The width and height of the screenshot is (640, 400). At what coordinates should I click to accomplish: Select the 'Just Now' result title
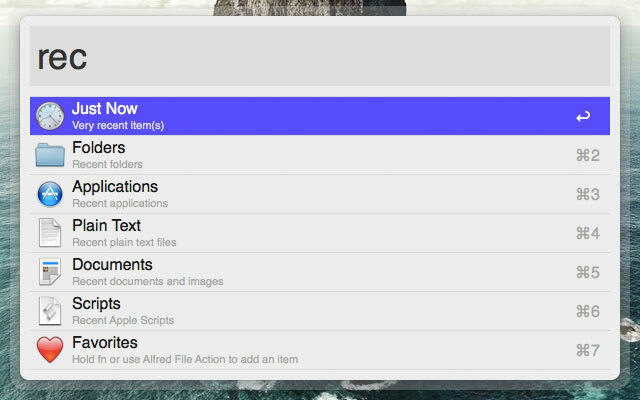[105, 109]
